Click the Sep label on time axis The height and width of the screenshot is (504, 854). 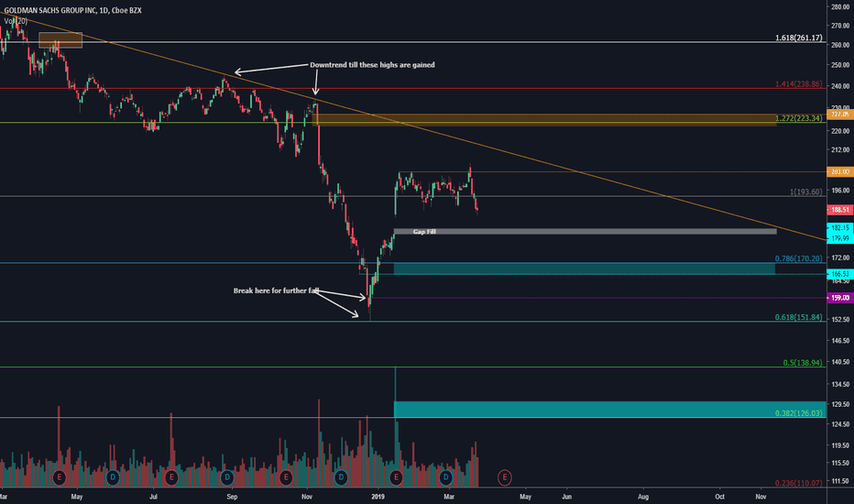[x=232, y=497]
